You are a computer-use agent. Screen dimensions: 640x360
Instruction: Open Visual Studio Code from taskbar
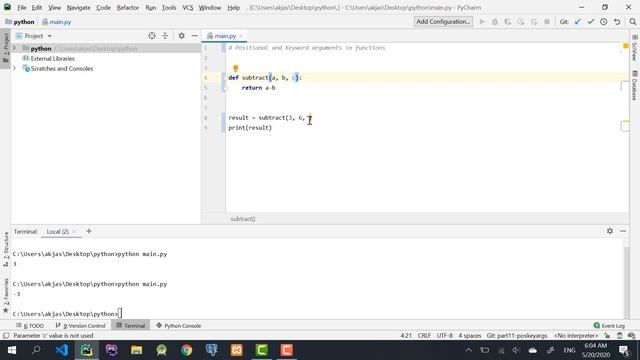click(62, 350)
